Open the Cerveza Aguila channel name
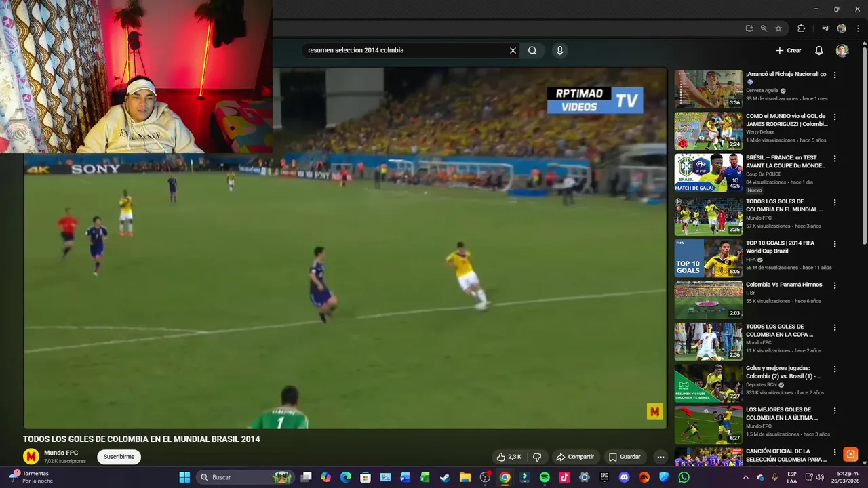868x488 pixels. pyautogui.click(x=762, y=91)
